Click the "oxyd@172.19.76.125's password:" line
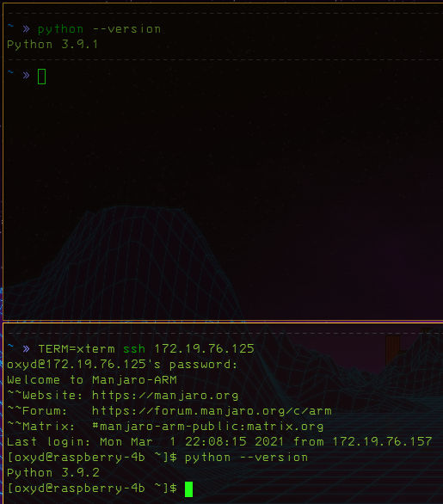 point(122,365)
